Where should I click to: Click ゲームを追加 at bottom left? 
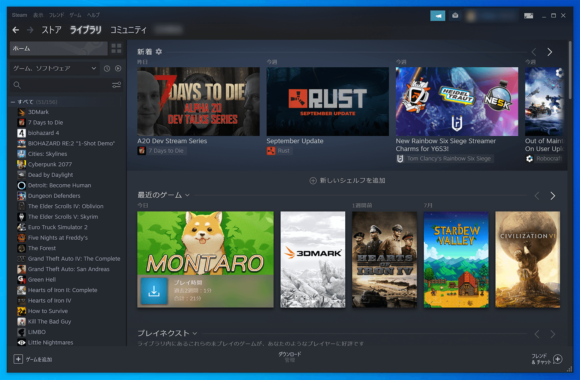pyautogui.click(x=33, y=359)
